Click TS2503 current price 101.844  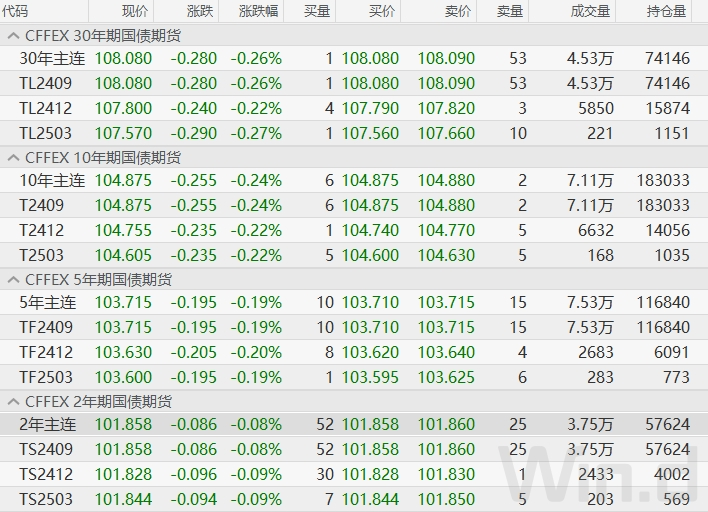coord(123,499)
